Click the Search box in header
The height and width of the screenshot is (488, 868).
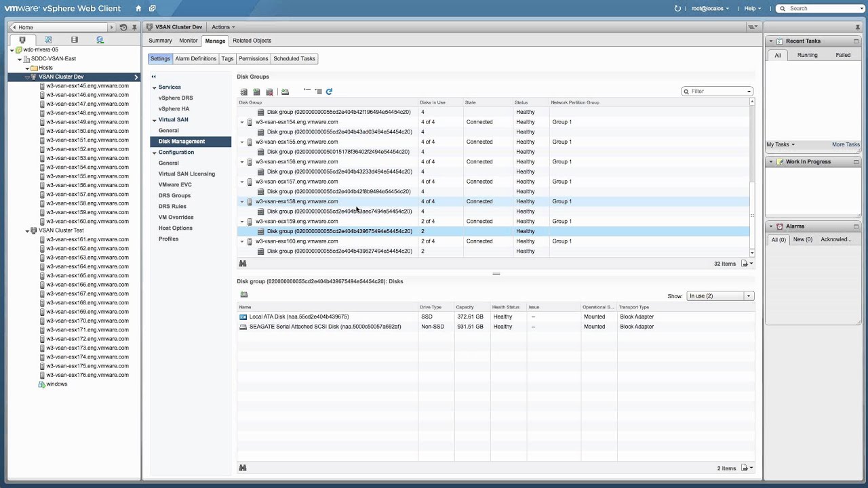click(x=821, y=8)
